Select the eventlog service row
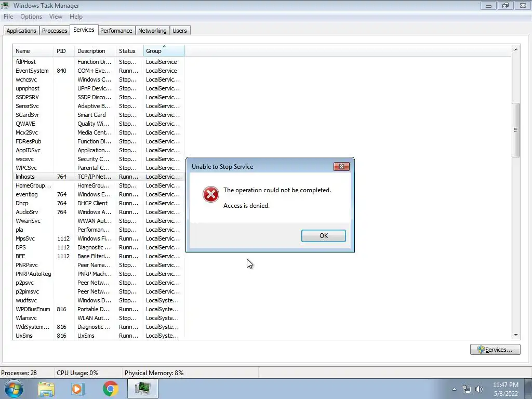This screenshot has width=532, height=399. pos(98,194)
